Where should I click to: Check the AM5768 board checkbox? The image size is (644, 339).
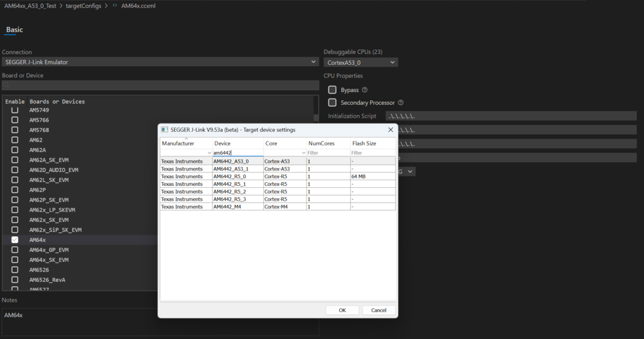tap(15, 130)
